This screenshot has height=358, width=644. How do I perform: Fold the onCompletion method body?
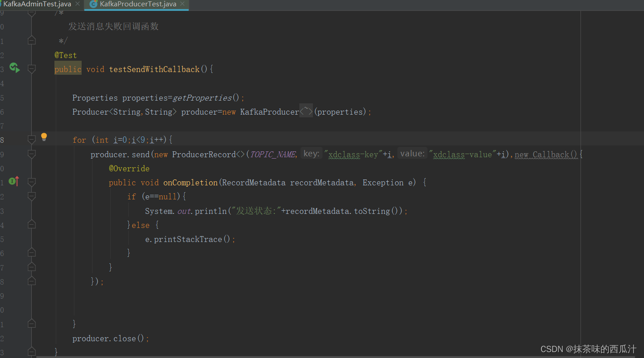tap(31, 182)
